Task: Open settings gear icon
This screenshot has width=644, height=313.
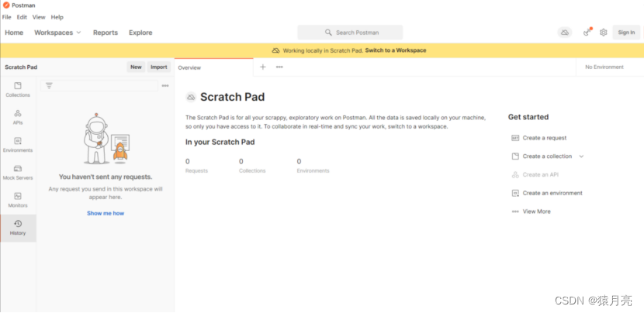Action: (x=603, y=33)
